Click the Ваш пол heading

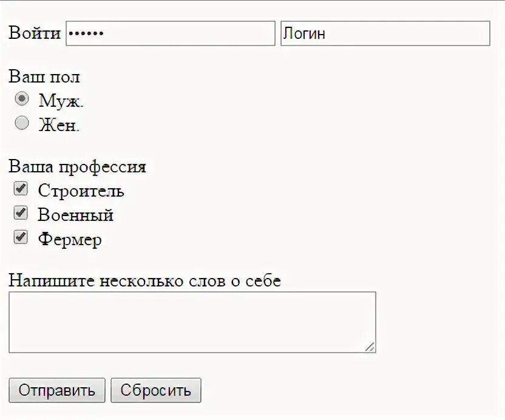(x=44, y=77)
